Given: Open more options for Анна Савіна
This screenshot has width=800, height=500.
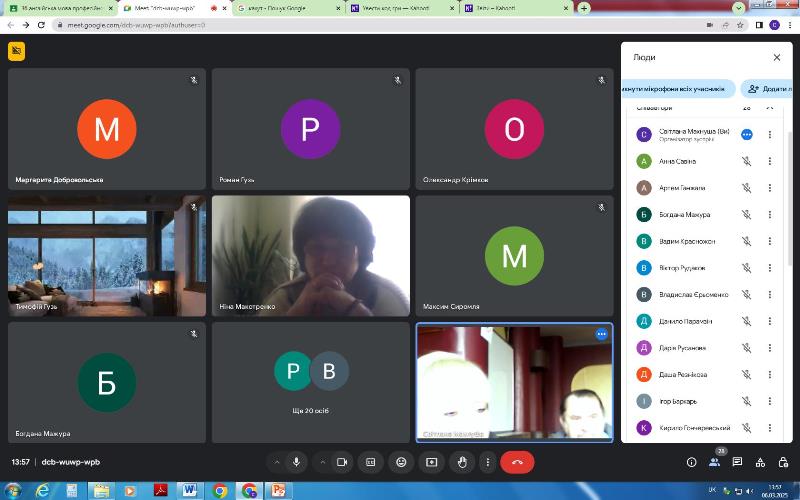Looking at the screenshot, I should click(x=769, y=161).
